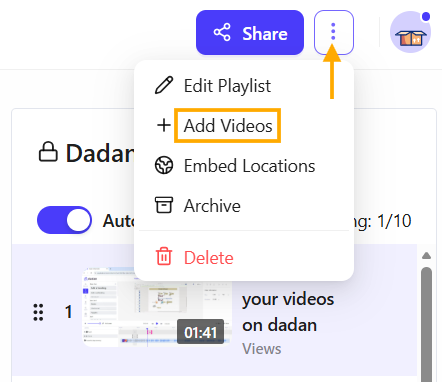Open the three-dot more options menu
Screen dimensions: 442x382
(333, 32)
